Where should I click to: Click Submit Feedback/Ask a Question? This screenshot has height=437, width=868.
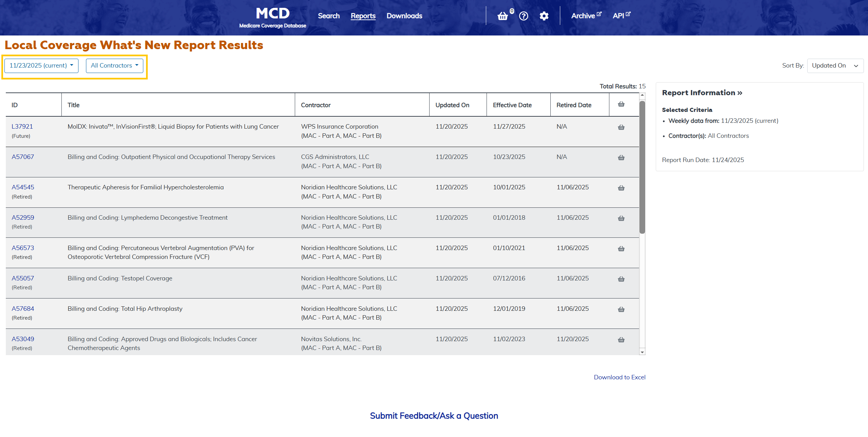coord(434,416)
